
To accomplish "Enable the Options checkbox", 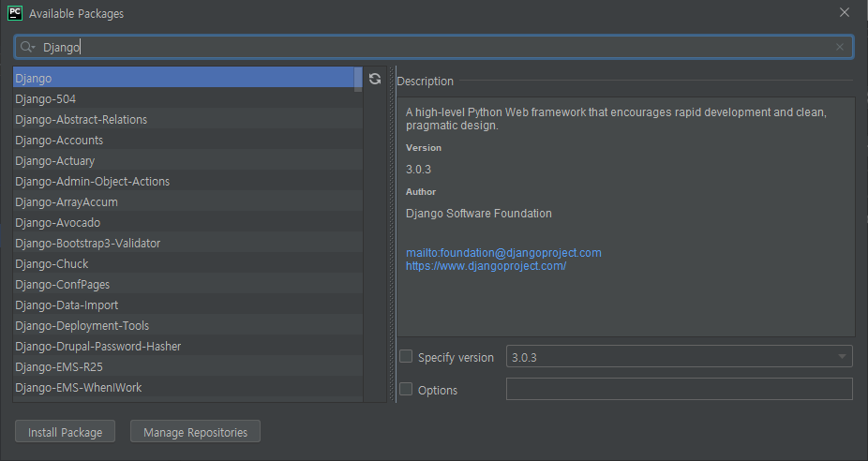I will coord(406,389).
